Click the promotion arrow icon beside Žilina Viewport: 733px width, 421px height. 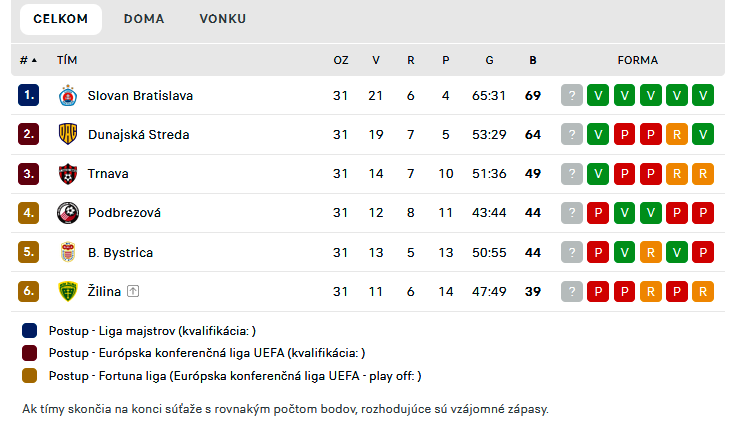click(x=133, y=292)
